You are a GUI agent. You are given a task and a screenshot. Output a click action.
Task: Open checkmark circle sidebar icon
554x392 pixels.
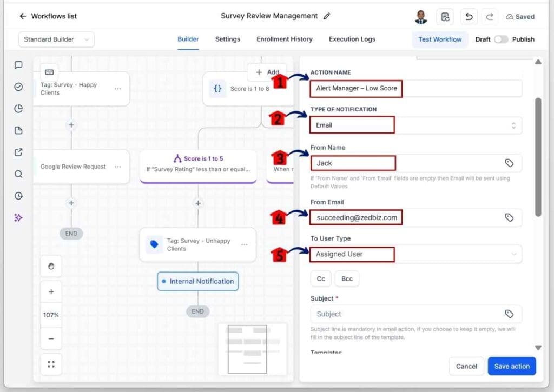coord(18,87)
